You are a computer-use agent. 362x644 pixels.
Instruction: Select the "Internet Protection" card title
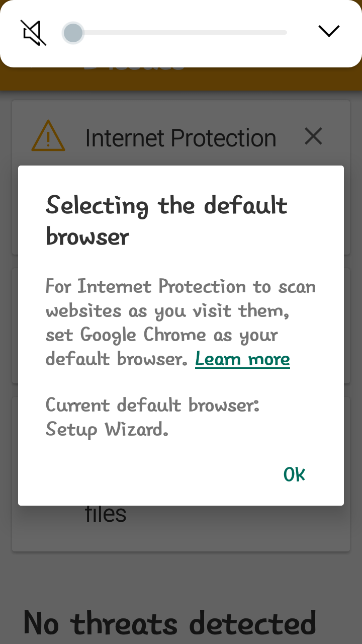coord(180,138)
